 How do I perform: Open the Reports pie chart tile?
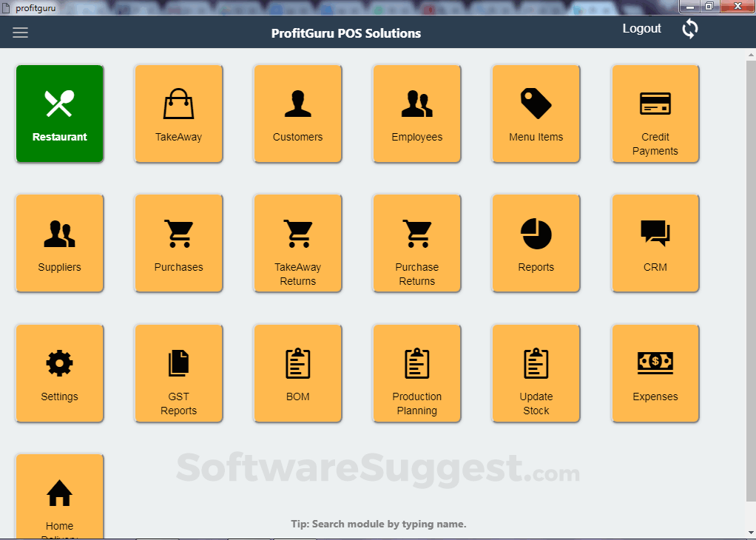click(x=536, y=243)
